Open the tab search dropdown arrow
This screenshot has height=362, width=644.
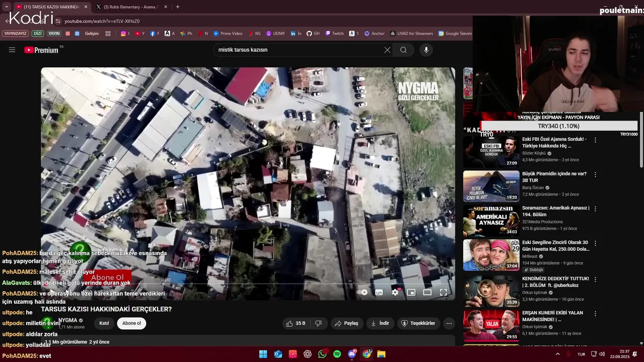(x=6, y=7)
